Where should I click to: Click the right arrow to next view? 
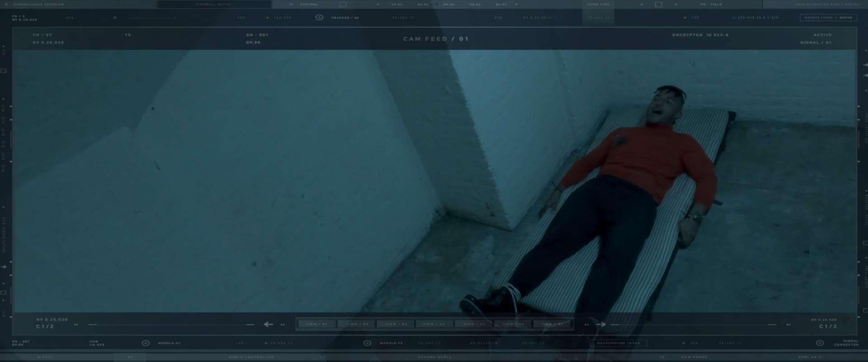tap(601, 324)
